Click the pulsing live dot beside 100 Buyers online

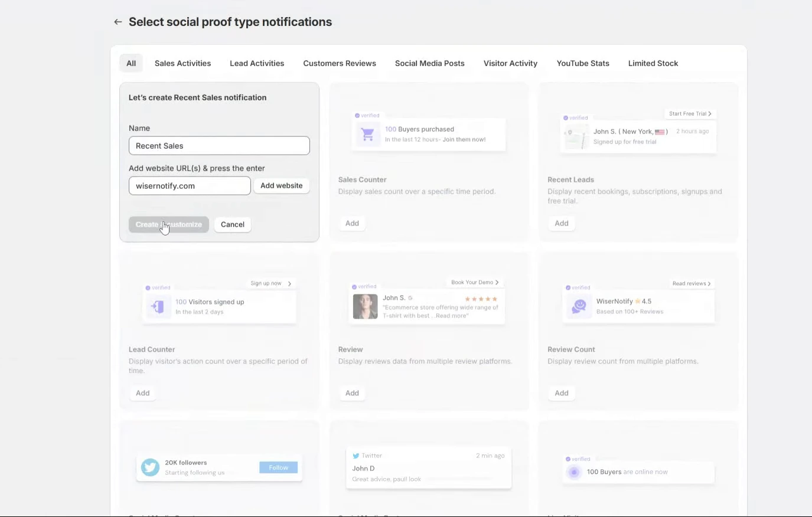click(x=573, y=472)
